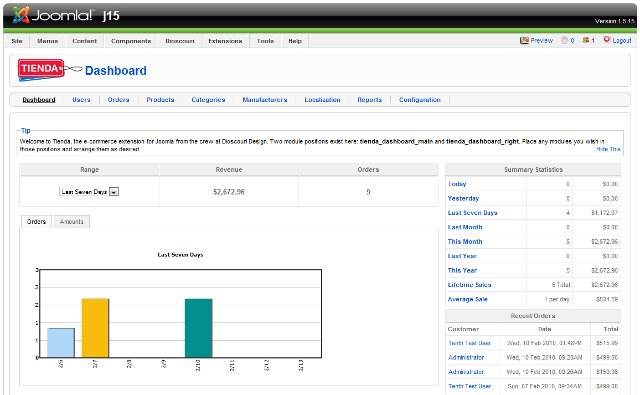
Task: Click the teal 2/10 chart bar
Action: [x=198, y=328]
